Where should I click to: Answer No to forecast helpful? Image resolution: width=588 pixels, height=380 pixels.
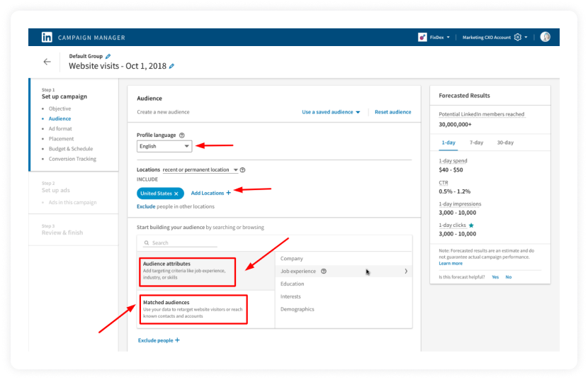pyautogui.click(x=509, y=277)
